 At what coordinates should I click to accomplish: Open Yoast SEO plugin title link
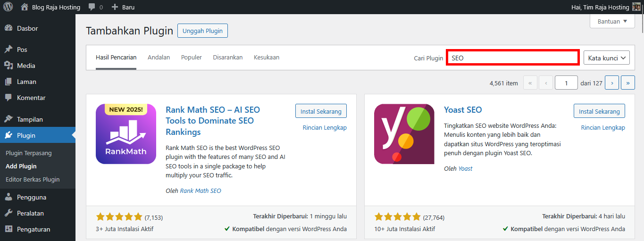tap(463, 110)
